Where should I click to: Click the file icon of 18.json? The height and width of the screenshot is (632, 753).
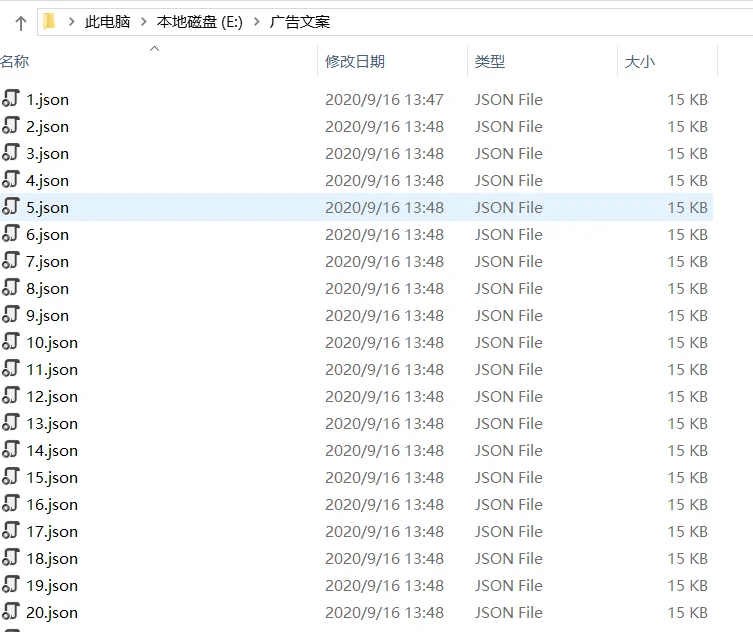(11, 557)
